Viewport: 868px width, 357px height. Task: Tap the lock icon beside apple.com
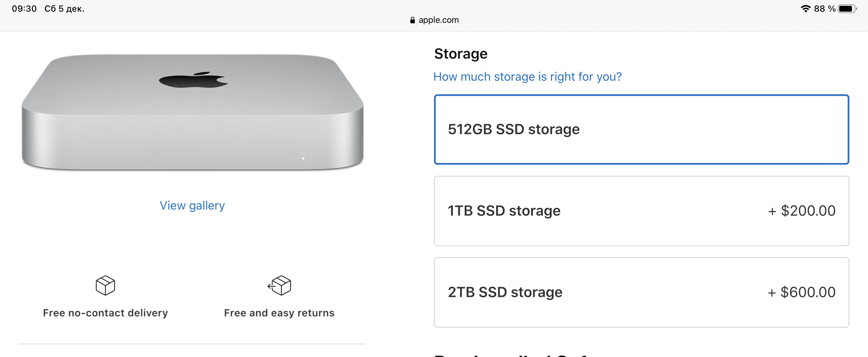point(412,20)
